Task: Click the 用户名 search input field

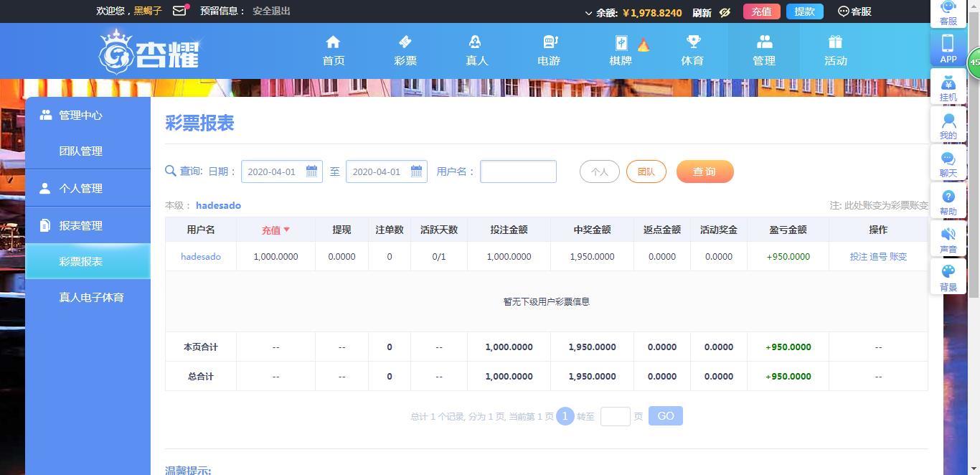Action: (x=518, y=171)
